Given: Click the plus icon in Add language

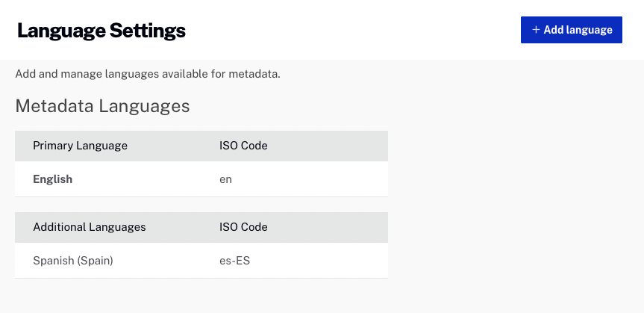Looking at the screenshot, I should click(536, 30).
